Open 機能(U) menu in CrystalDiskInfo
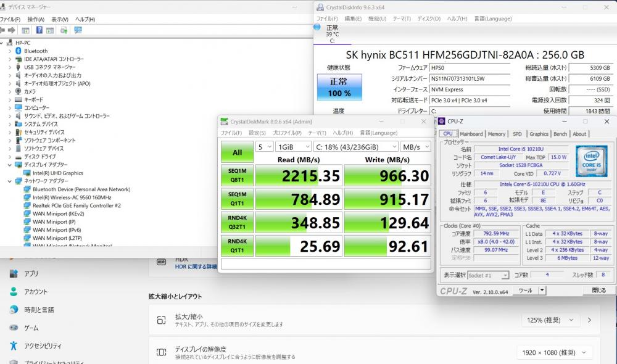This screenshot has height=364, width=617. [x=377, y=19]
